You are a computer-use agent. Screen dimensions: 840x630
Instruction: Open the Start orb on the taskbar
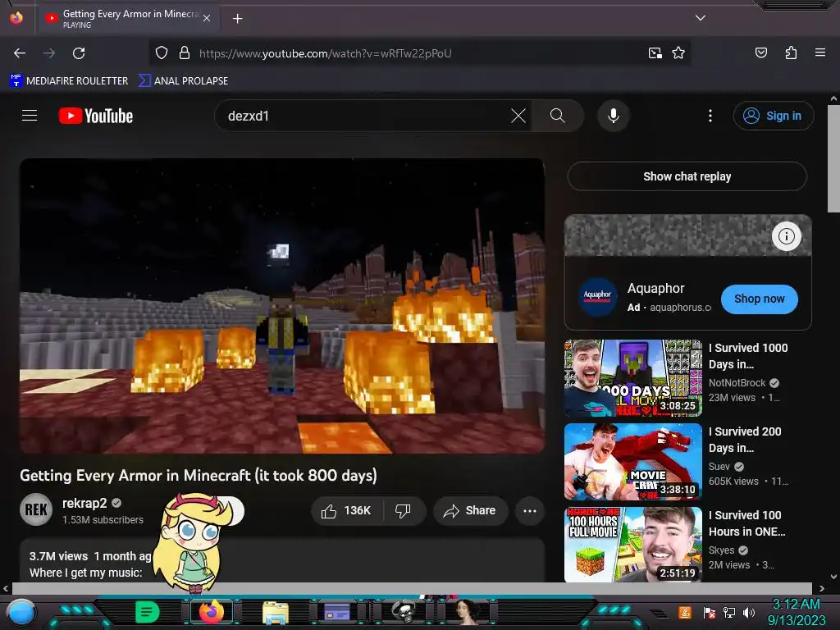[21, 613]
